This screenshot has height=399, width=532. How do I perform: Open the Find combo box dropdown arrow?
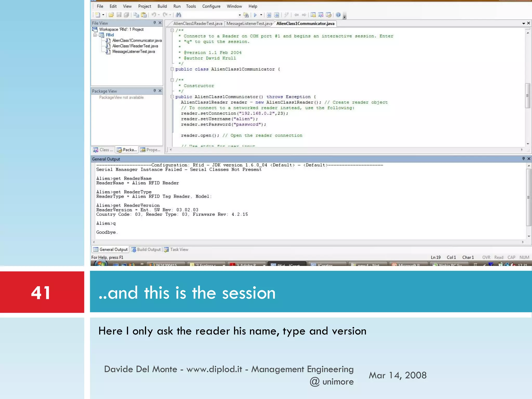(240, 15)
